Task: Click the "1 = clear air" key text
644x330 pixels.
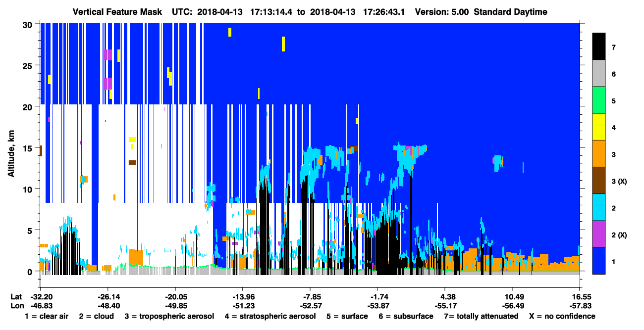Action: tap(47, 316)
